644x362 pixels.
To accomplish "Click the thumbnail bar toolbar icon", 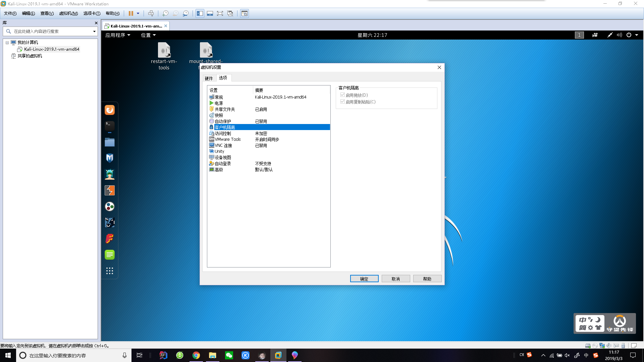I will [210, 13].
